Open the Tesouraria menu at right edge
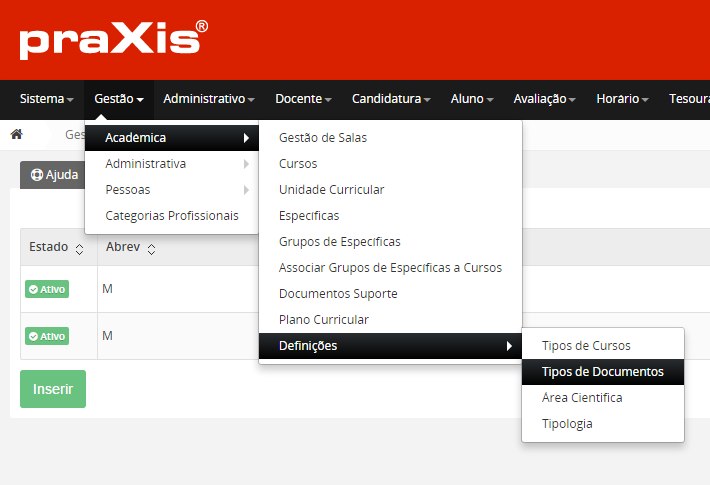Viewport: 710px width, 485px height. pyautogui.click(x=689, y=99)
